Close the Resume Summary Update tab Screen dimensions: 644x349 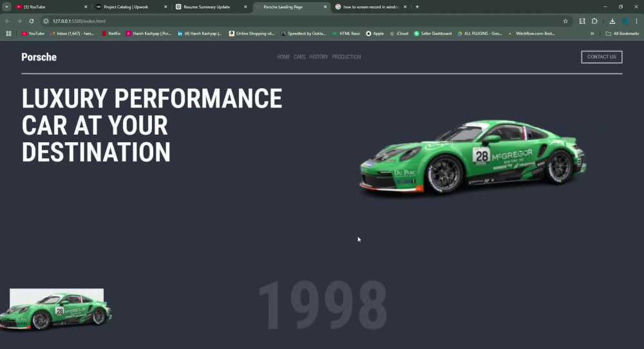pyautogui.click(x=245, y=7)
